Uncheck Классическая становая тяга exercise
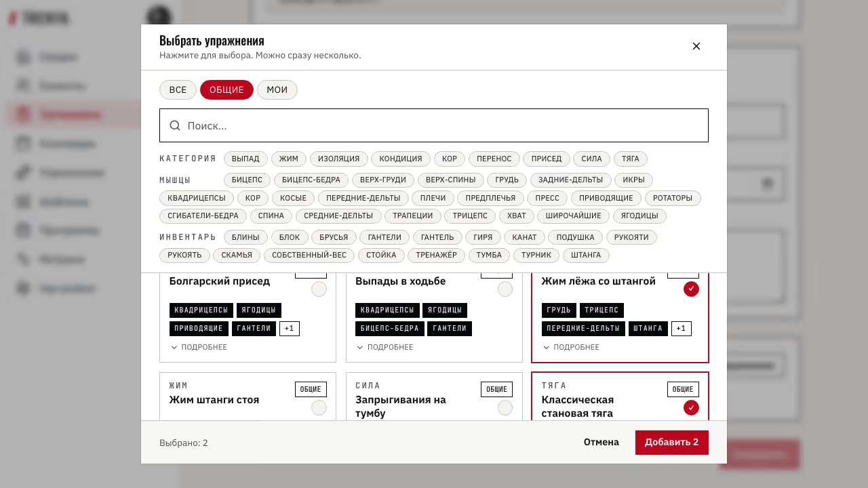Viewport: 868px width, 488px height. [x=691, y=408]
